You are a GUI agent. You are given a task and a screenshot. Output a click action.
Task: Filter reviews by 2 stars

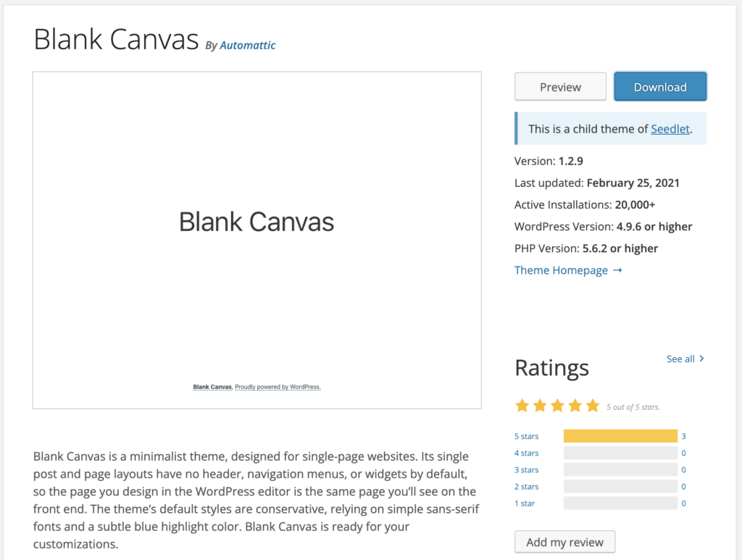coord(526,487)
